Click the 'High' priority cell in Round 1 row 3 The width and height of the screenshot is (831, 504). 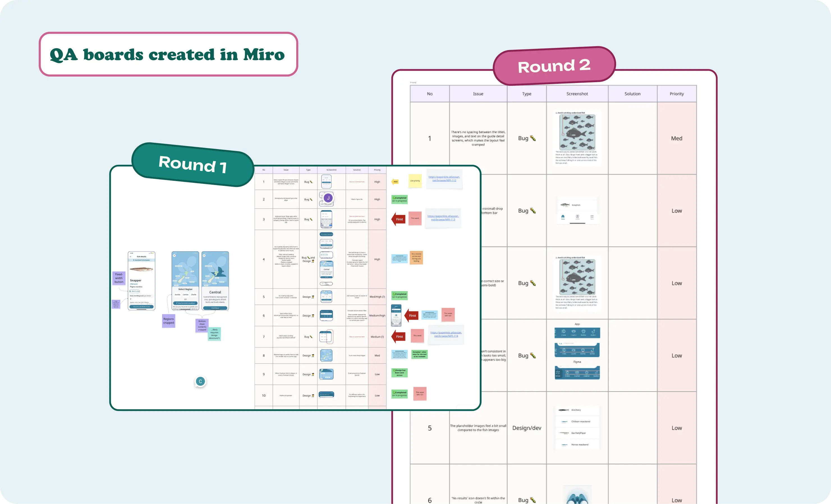[x=377, y=219]
